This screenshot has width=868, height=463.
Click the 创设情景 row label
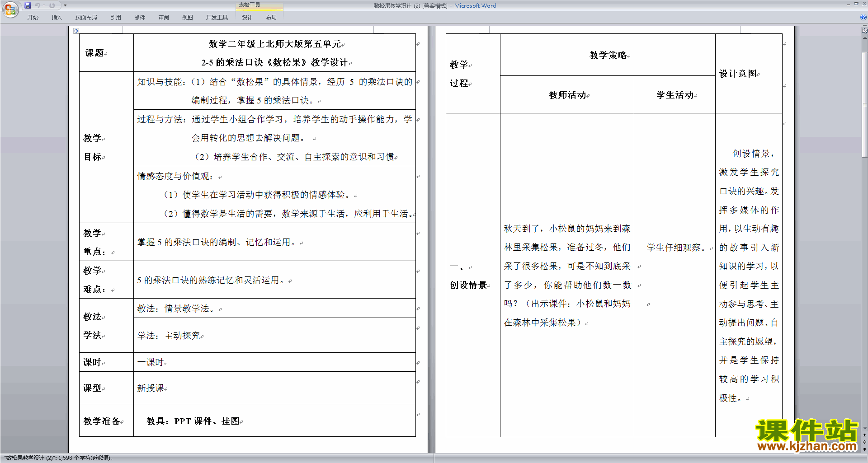click(468, 285)
